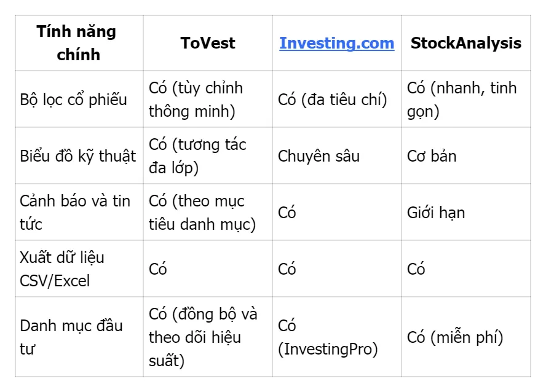Select 'Có (đồng bộ và theo dõi hiệu suất)' cell
546x392 pixels.
click(x=203, y=337)
